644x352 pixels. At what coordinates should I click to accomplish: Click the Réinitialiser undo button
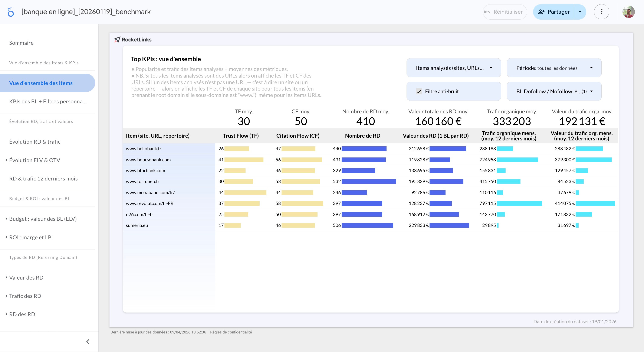click(x=505, y=12)
